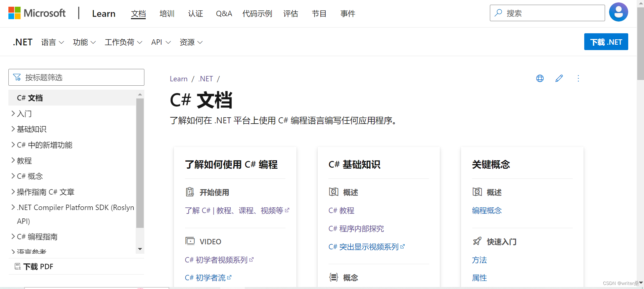Open 事件 in top navigation
Image resolution: width=644 pixels, height=289 pixels.
coord(348,14)
